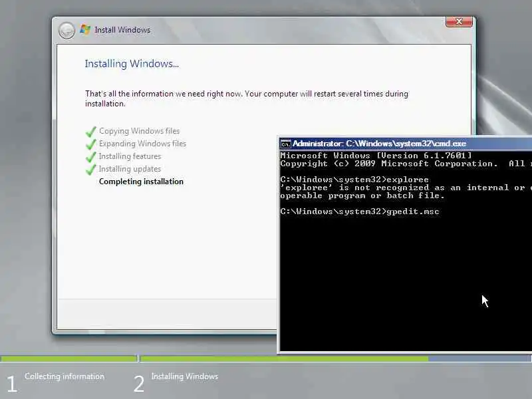Click the 'Installing features' text

click(x=130, y=156)
